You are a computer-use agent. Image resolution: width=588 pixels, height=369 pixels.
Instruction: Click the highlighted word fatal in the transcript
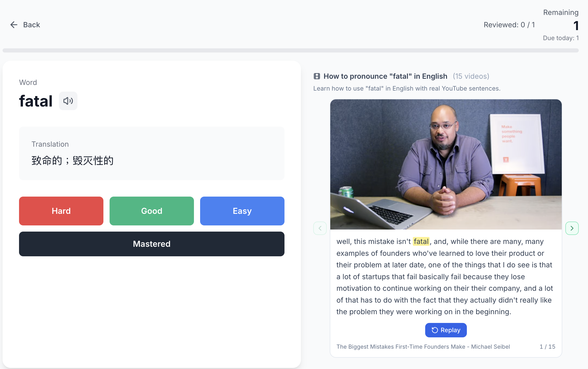(x=421, y=241)
